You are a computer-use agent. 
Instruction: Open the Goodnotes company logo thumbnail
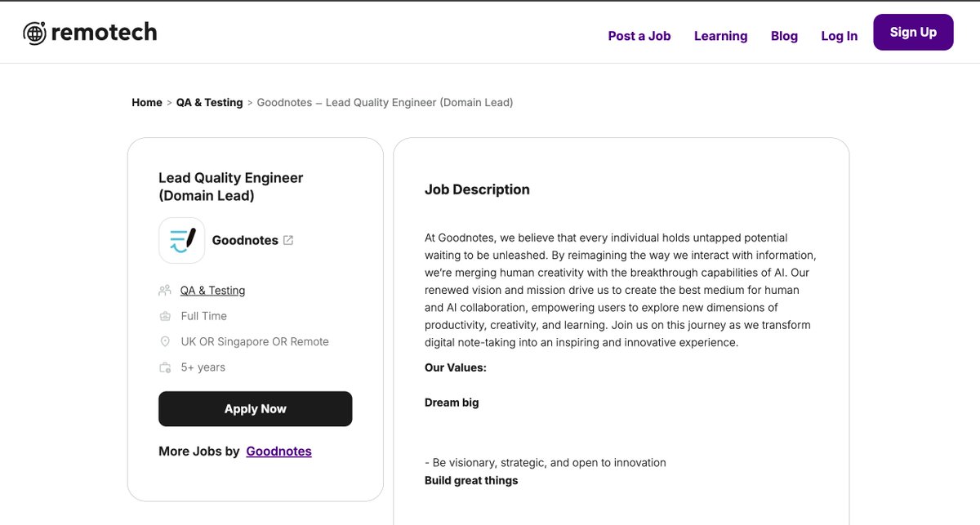click(181, 240)
